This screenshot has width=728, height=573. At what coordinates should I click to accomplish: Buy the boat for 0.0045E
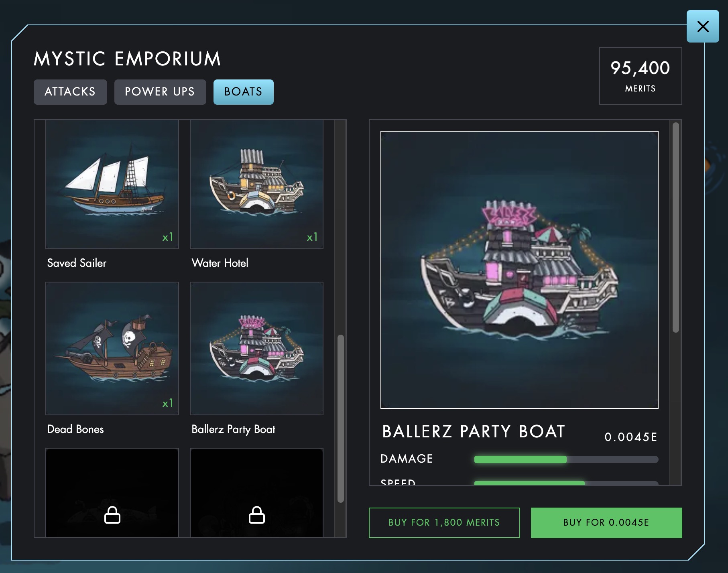pyautogui.click(x=606, y=522)
